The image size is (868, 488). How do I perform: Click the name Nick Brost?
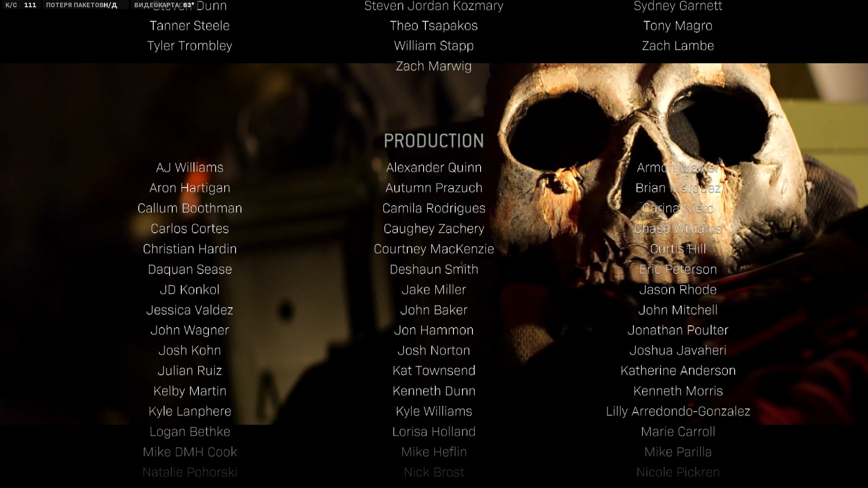click(434, 472)
